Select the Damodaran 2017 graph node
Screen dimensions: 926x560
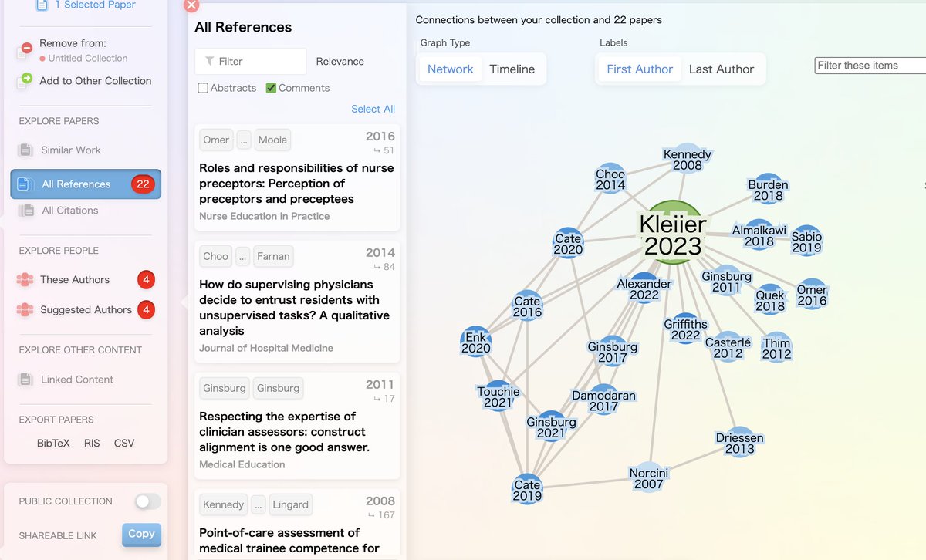coord(603,400)
